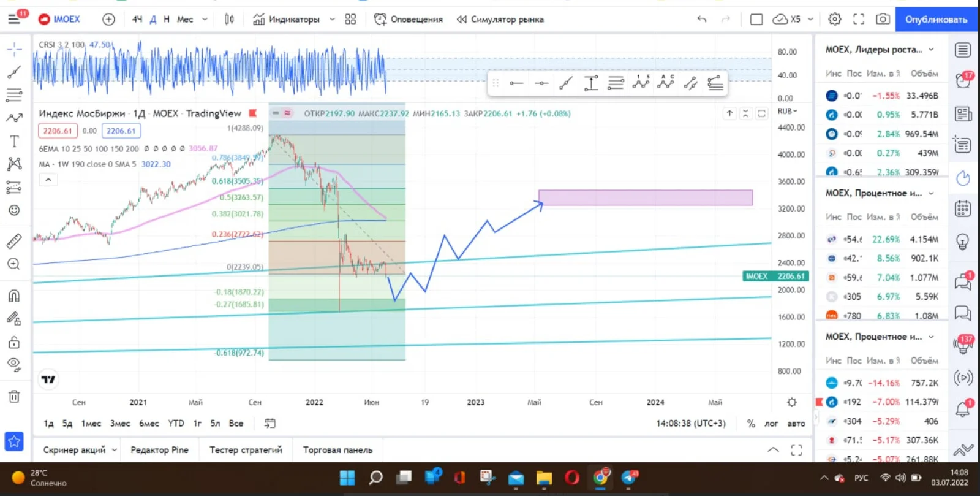This screenshot has width=980, height=496.
Task: Open the X5 layout save dropdown arrow
Action: [810, 19]
